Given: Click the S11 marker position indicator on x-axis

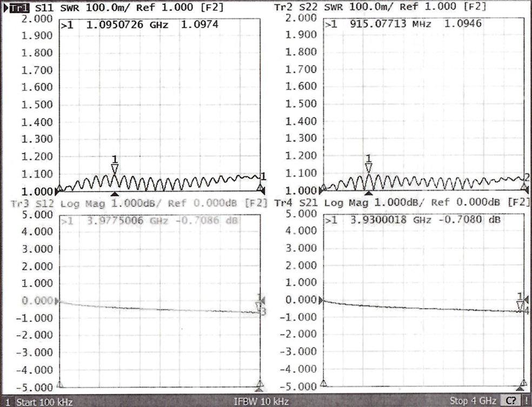Looking at the screenshot, I should [x=114, y=194].
